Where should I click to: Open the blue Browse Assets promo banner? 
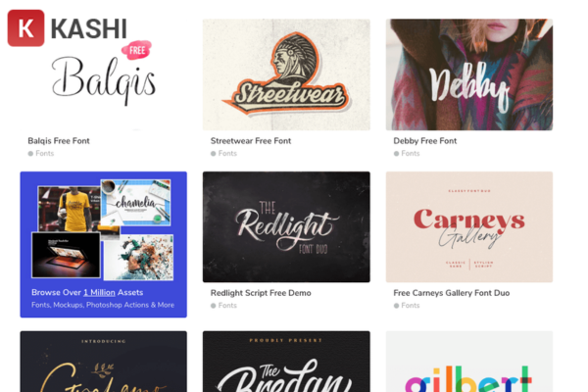coord(104,245)
